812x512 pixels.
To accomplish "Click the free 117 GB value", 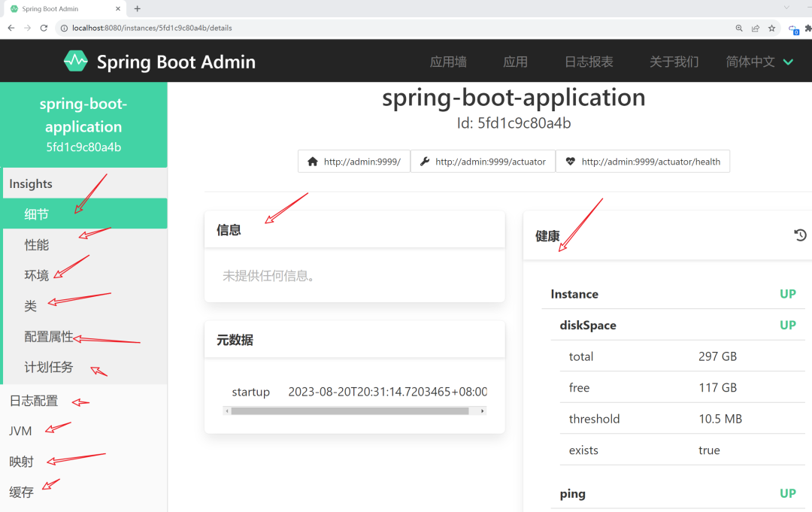I will tap(717, 388).
